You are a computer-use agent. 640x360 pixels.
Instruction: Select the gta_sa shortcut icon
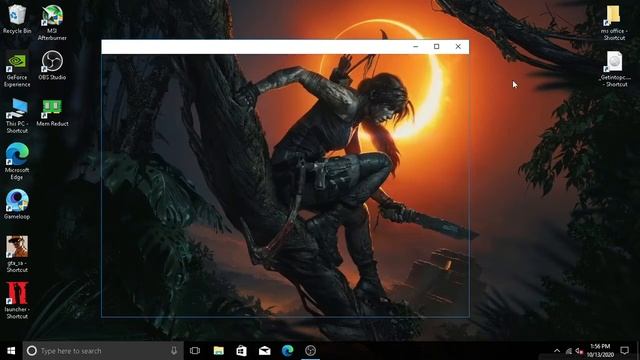pyautogui.click(x=17, y=254)
